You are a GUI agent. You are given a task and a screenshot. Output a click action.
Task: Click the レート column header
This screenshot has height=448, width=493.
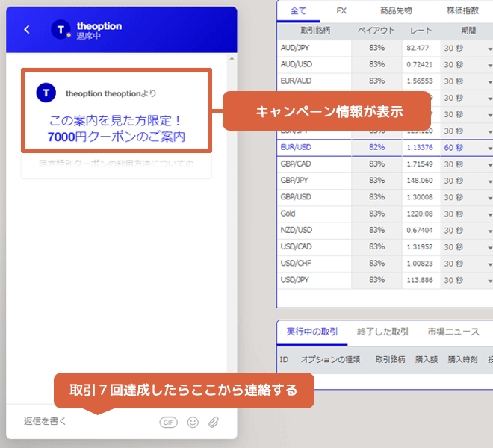click(x=421, y=31)
